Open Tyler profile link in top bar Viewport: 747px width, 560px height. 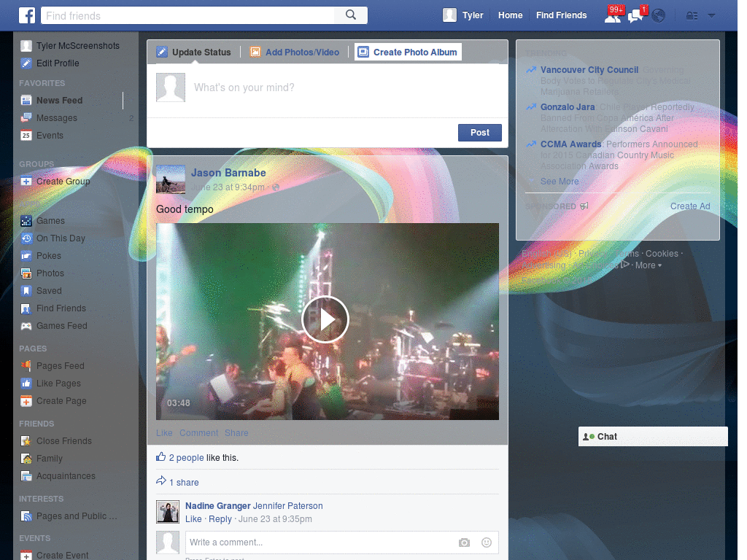point(473,15)
